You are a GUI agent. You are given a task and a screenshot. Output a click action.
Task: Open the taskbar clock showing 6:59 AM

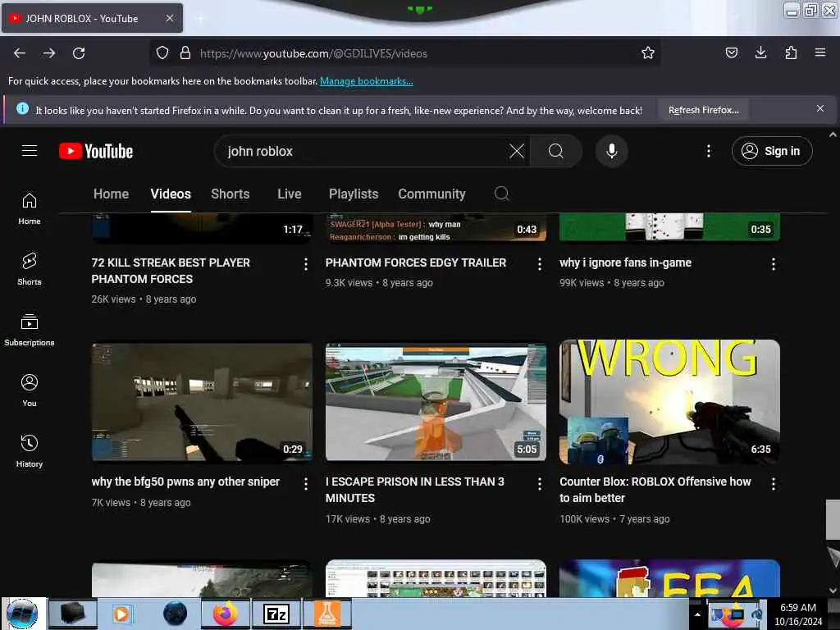797,614
